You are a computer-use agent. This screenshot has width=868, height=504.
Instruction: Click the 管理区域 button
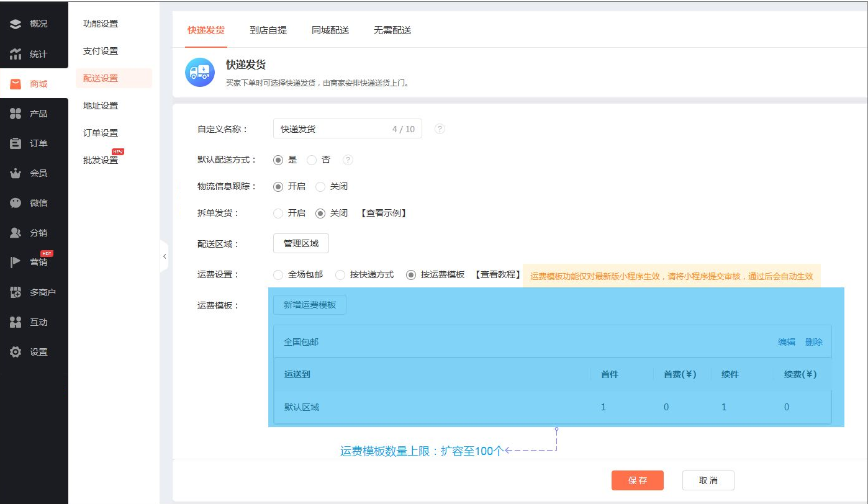[301, 244]
